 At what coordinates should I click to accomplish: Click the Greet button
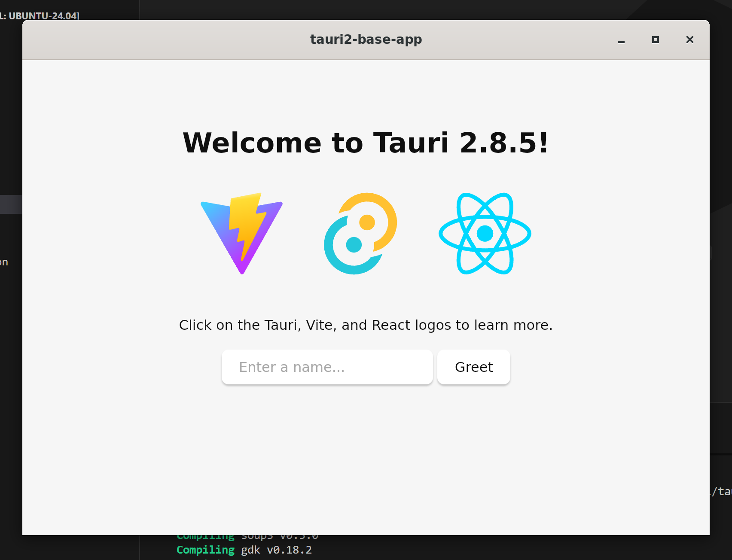474,367
